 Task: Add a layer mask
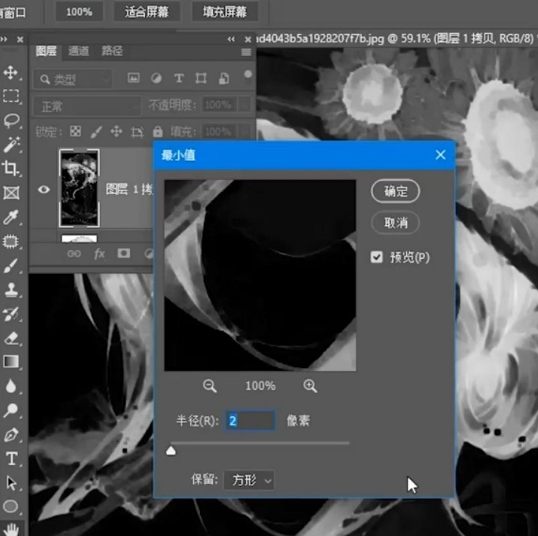click(x=124, y=253)
